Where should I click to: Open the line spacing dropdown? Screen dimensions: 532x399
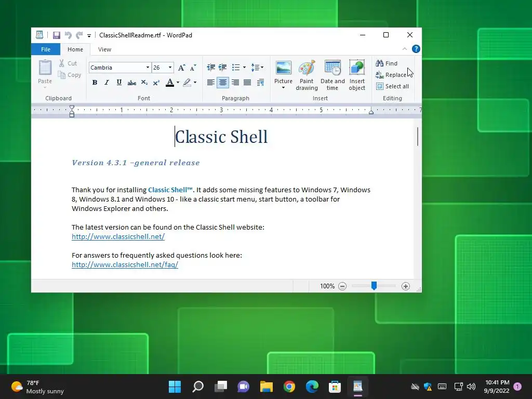click(257, 67)
